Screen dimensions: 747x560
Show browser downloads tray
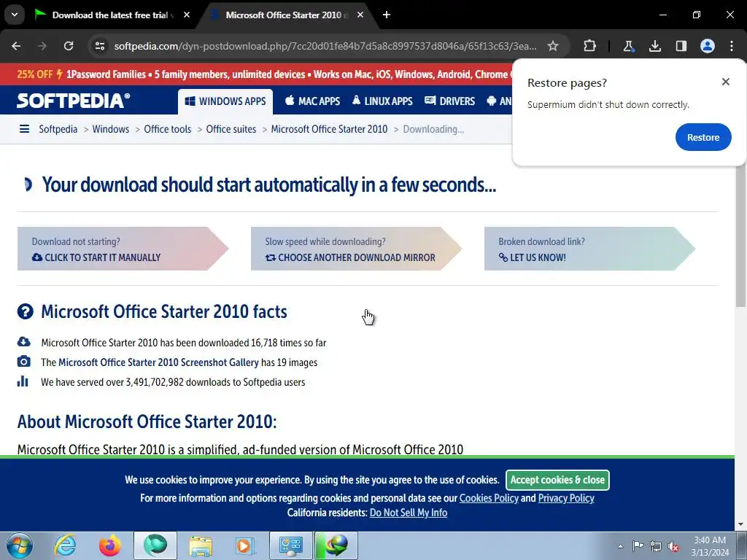(654, 46)
